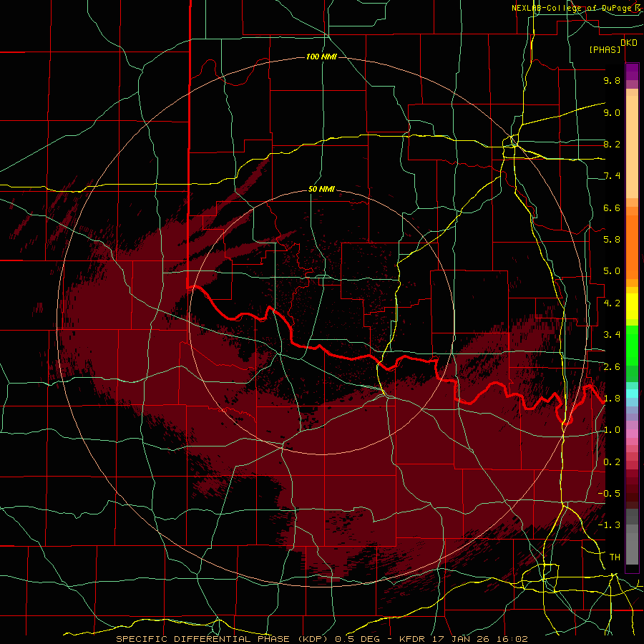644x644 pixels.
Task: Click the 5.8 value on color scale
Action: [612, 240]
